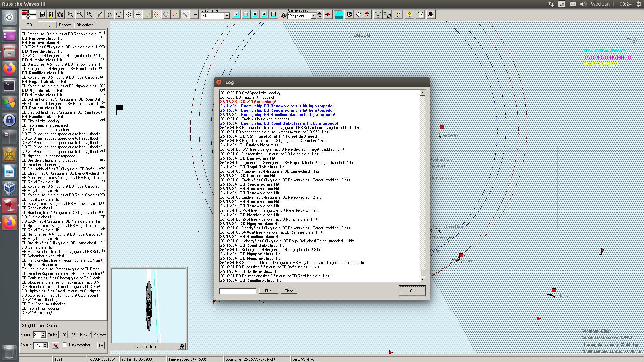Image resolution: width=644 pixels, height=362 pixels.
Task: Click the play one step button
Action: [236, 14]
